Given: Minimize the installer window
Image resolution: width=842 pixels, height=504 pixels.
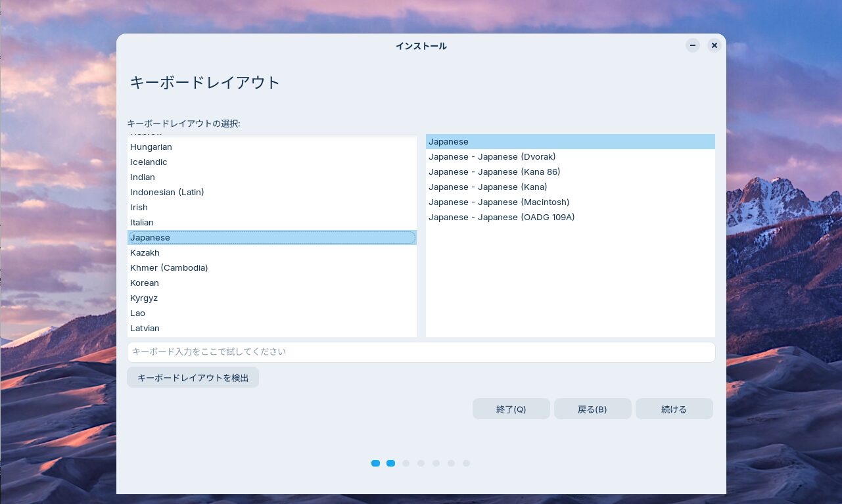Looking at the screenshot, I should [x=693, y=45].
